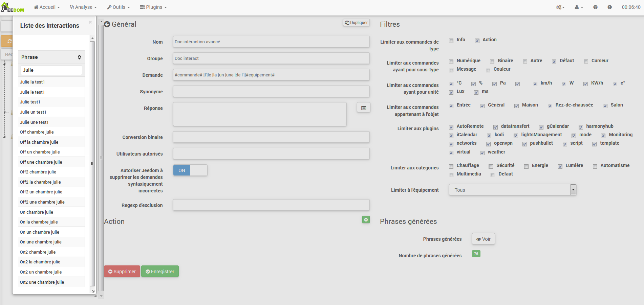644x305 pixels.
Task: Click the Enregistrer button
Action: click(x=160, y=271)
